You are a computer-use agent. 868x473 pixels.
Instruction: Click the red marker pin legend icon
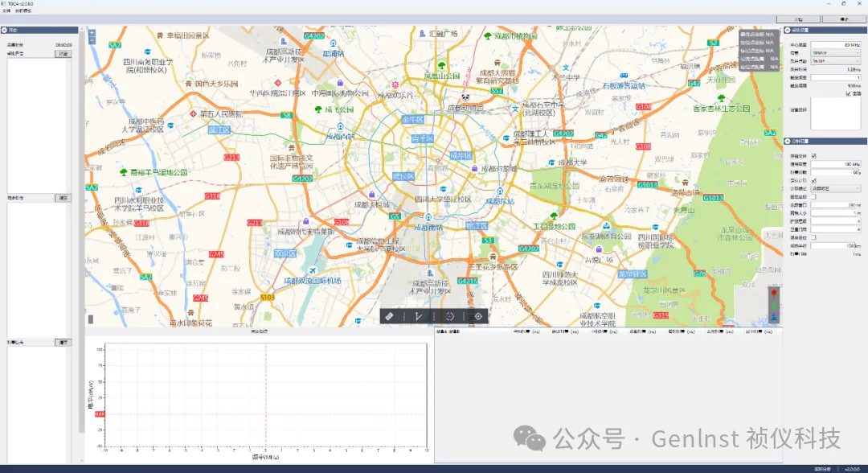tap(774, 293)
